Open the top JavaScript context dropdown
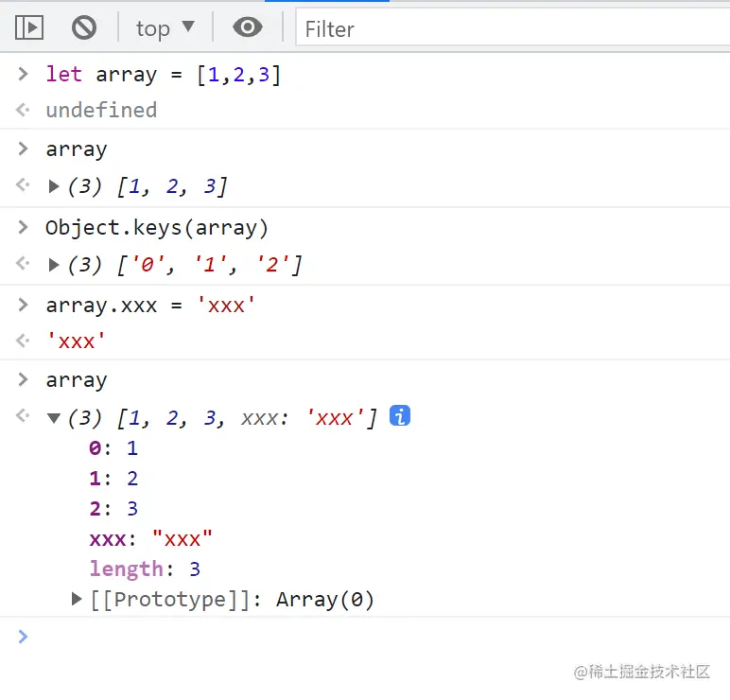The height and width of the screenshot is (700, 730). click(x=165, y=28)
